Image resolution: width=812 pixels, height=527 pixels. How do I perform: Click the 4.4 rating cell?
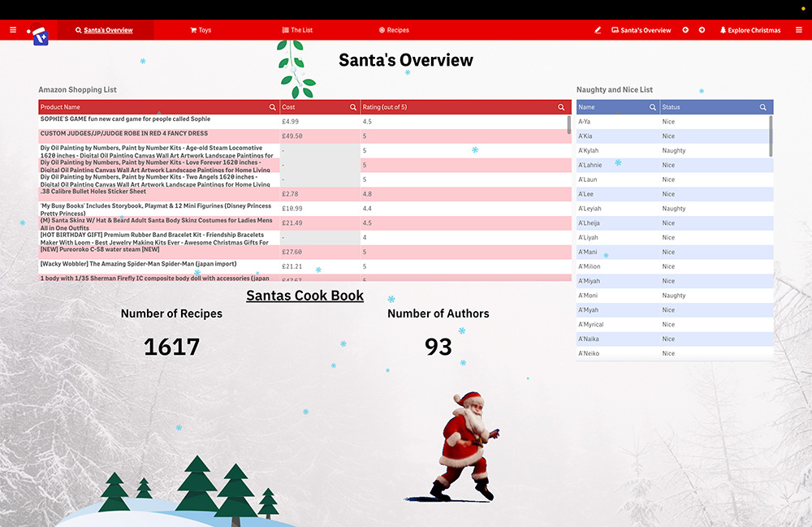[x=465, y=209]
